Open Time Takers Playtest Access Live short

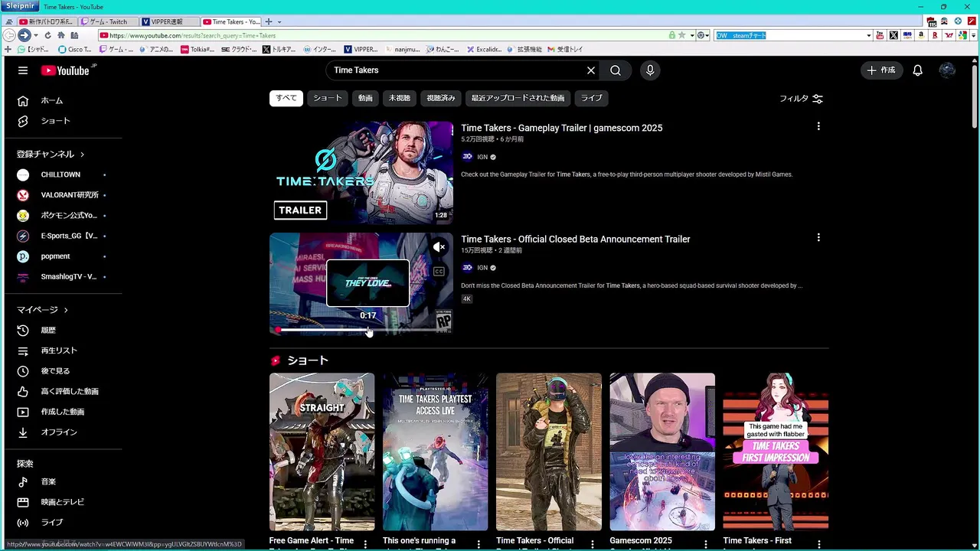pos(436,452)
